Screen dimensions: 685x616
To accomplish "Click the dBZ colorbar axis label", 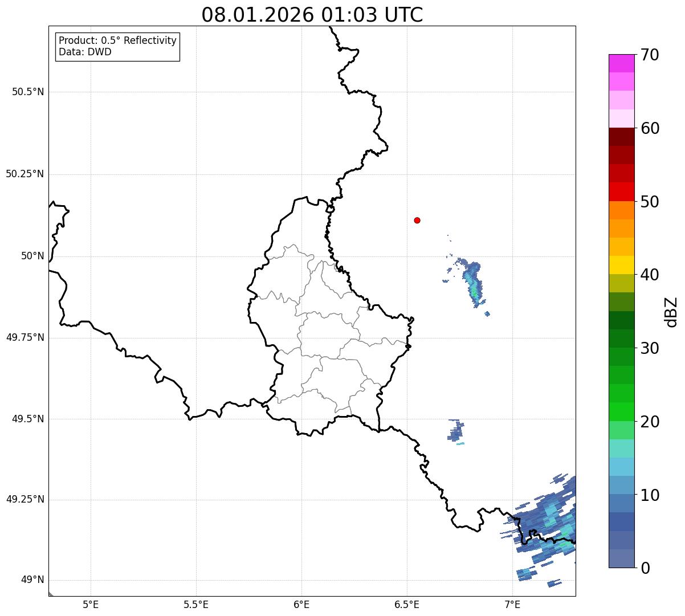I will tap(671, 311).
